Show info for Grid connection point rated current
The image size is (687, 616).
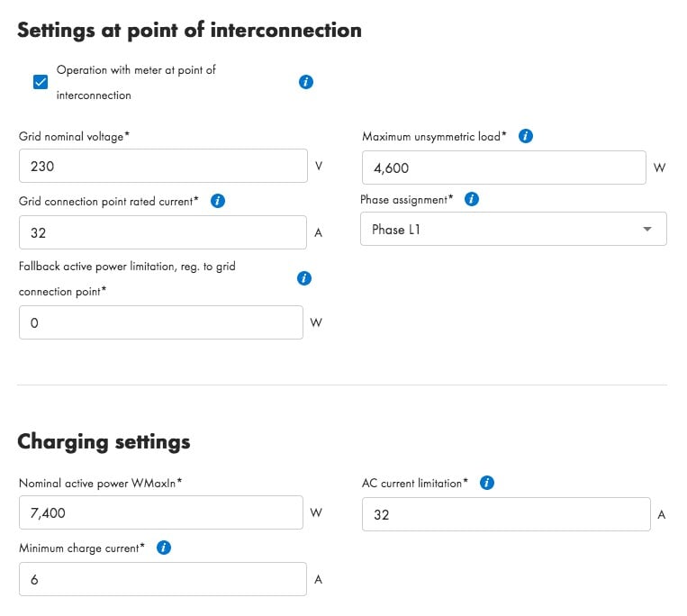pyautogui.click(x=217, y=201)
